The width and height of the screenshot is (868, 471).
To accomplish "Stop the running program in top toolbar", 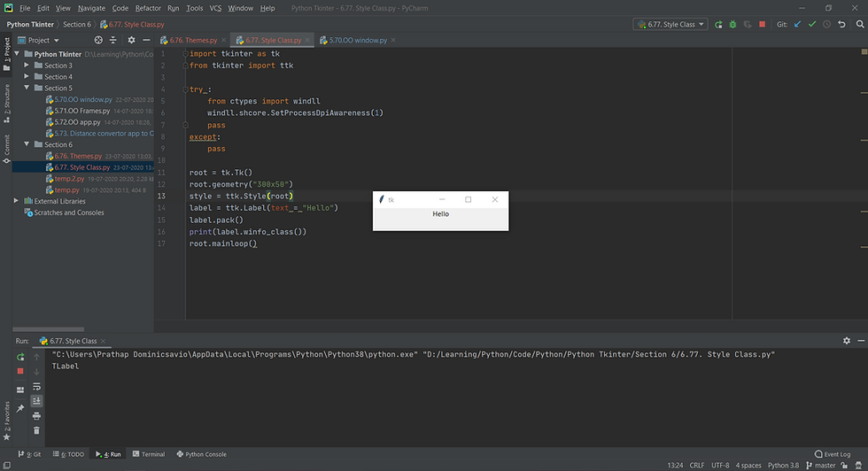I will (763, 25).
